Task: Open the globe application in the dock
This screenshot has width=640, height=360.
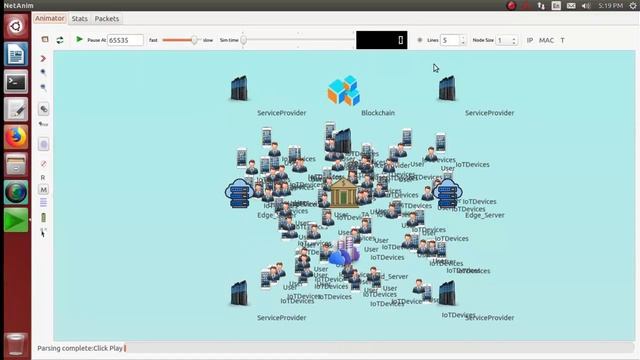Action: [x=16, y=192]
